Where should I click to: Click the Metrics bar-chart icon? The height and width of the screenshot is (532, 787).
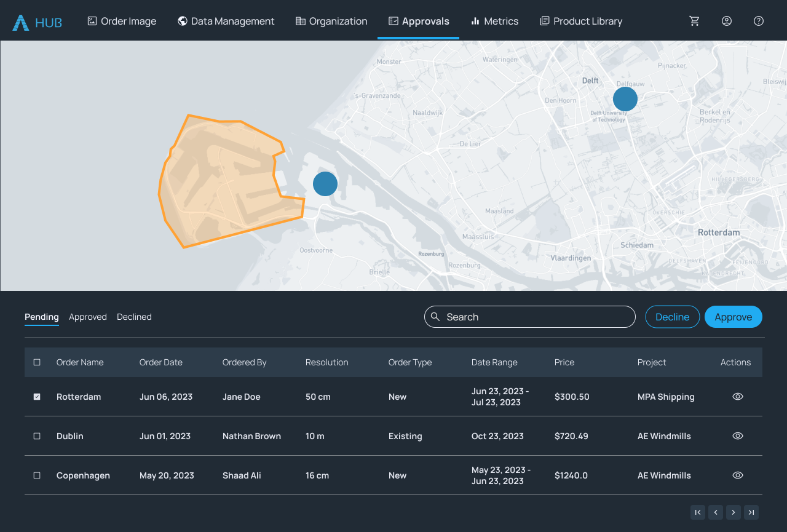click(475, 20)
